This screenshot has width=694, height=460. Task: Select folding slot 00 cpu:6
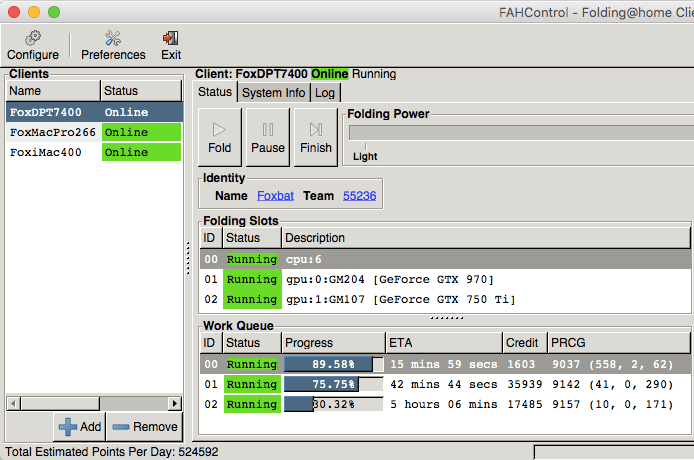click(x=445, y=259)
